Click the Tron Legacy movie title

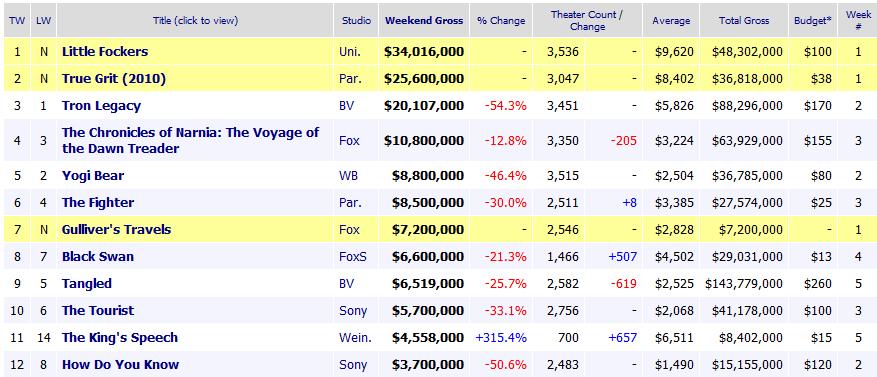click(101, 106)
